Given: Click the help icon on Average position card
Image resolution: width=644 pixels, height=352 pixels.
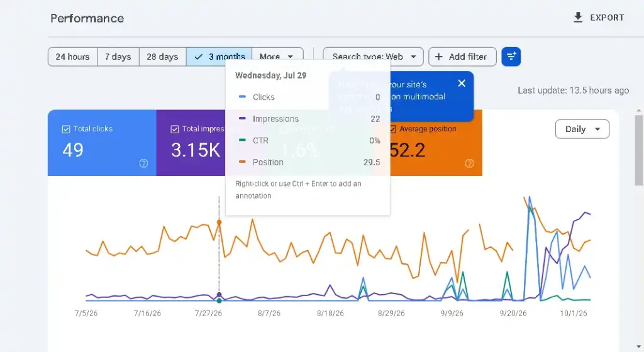Looking at the screenshot, I should 469,163.
